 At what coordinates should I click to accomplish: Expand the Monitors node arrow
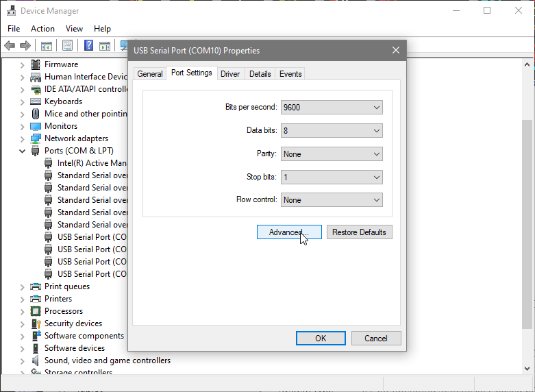pyautogui.click(x=22, y=126)
